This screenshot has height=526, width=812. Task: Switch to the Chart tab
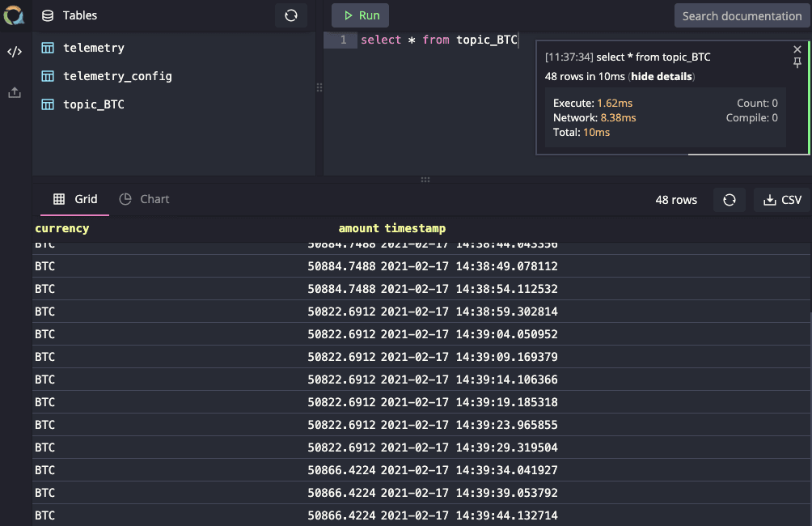click(145, 199)
